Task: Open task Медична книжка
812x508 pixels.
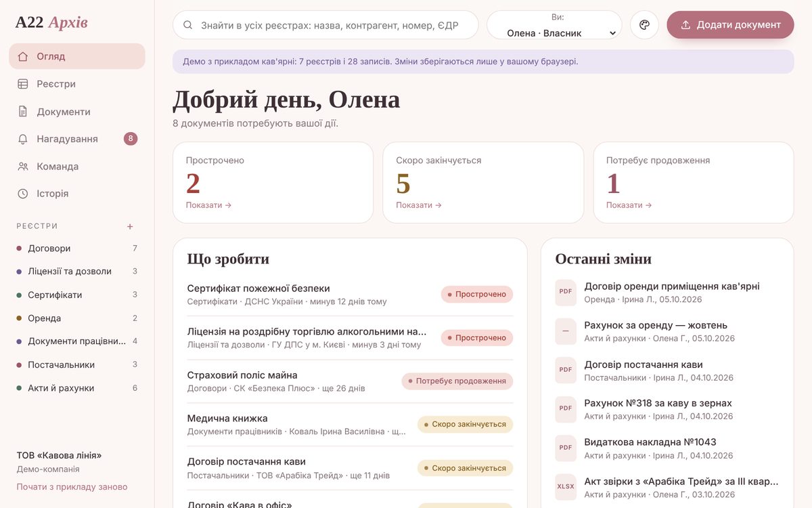Action: click(x=350, y=425)
